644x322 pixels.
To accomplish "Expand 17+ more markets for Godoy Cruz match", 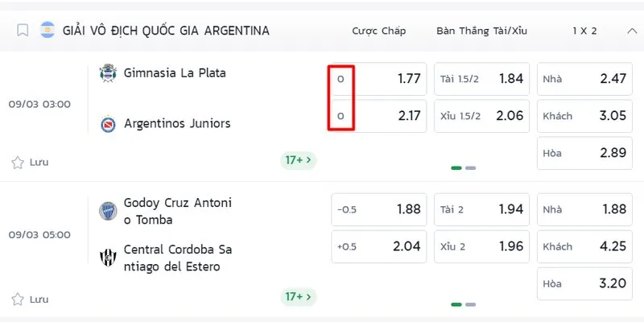I will [297, 297].
